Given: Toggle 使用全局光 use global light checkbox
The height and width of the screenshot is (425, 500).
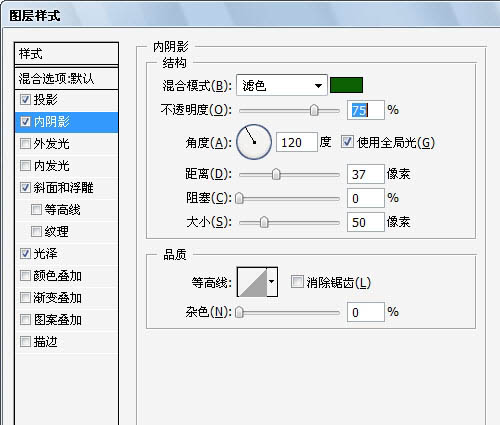Looking at the screenshot, I should point(347,142).
